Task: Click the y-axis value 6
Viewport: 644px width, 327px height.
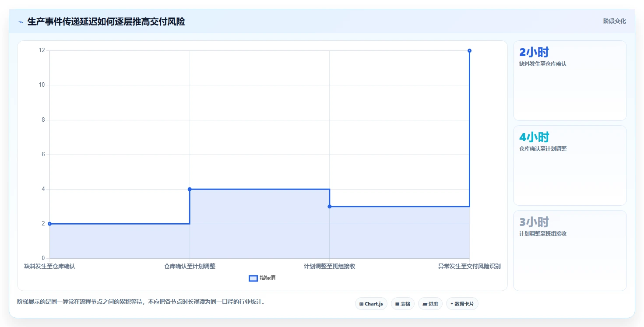Action: tap(43, 154)
